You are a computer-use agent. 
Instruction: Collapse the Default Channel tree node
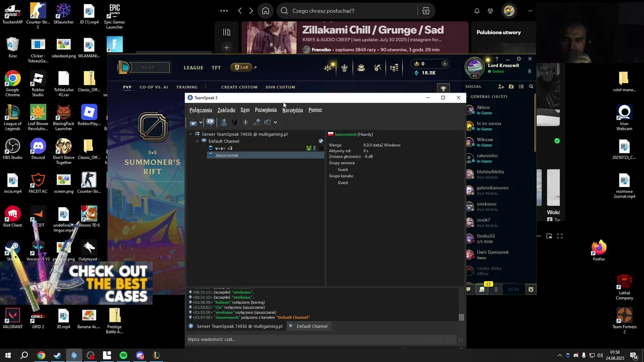click(197, 141)
